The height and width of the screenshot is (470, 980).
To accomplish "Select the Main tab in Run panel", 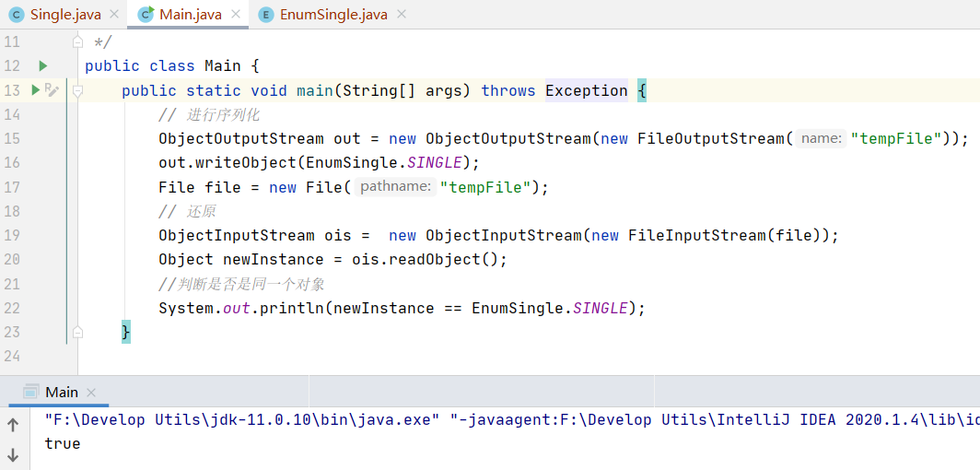I will click(x=62, y=392).
